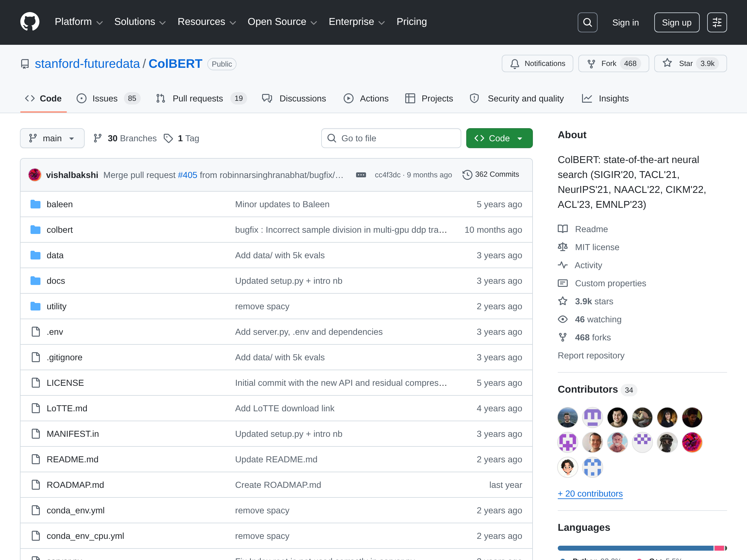Expand the commit message ellipsis icon
747x560 pixels.
[361, 175]
